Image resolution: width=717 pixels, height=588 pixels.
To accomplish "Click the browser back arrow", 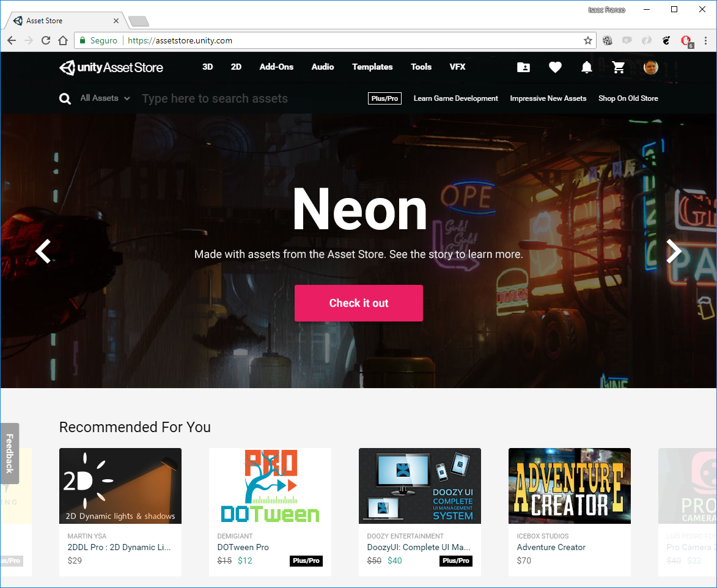I will point(12,41).
